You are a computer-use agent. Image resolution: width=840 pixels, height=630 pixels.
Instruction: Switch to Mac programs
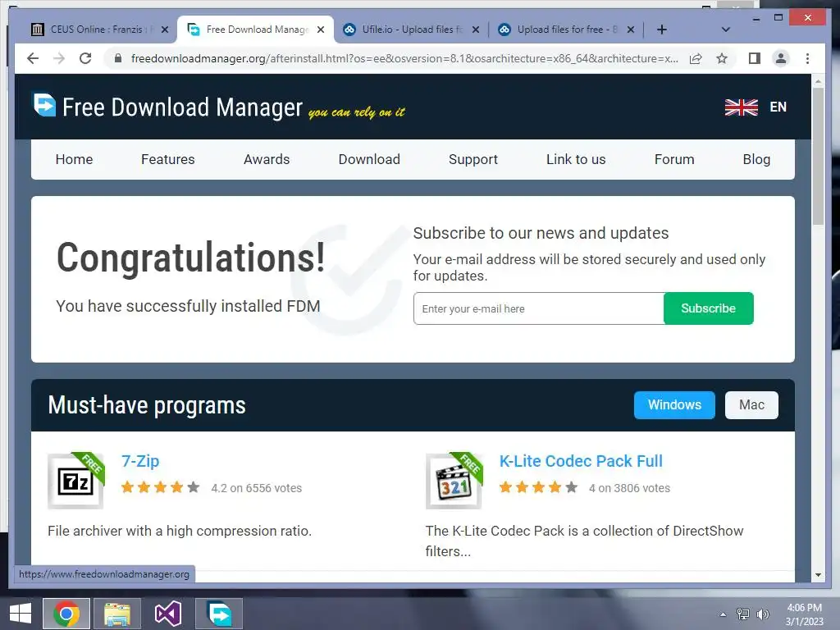coord(751,405)
